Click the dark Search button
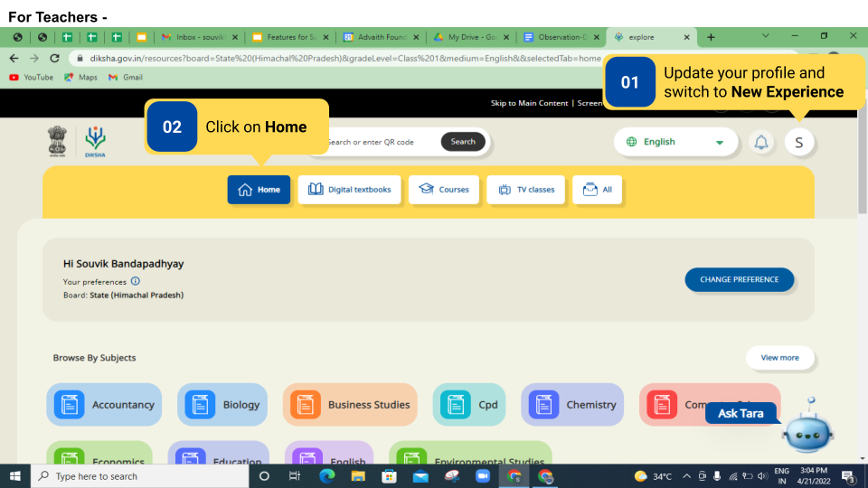This screenshot has height=488, width=868. tap(463, 142)
